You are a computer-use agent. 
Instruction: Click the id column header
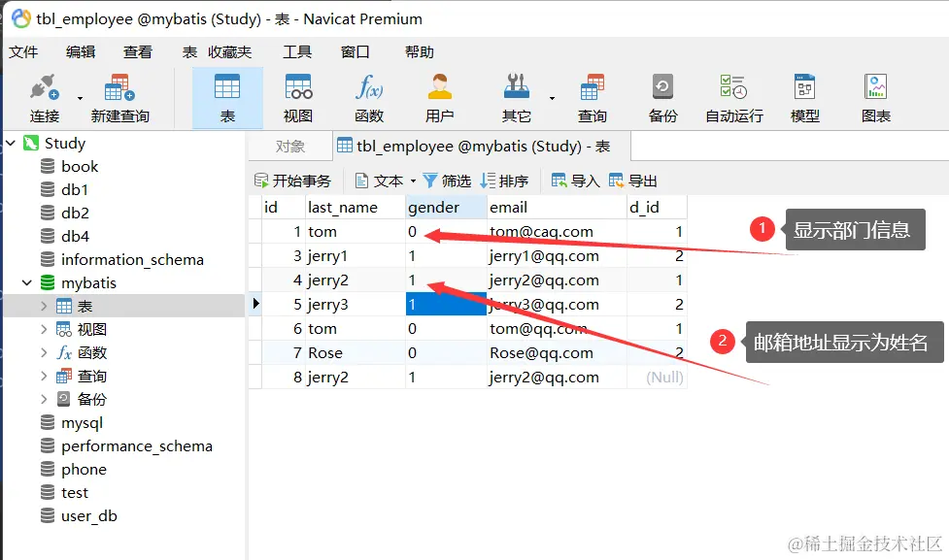[284, 208]
